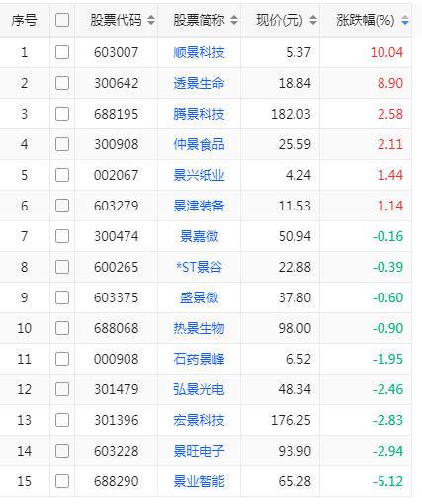Go to 石药景峰 stock details
The width and height of the screenshot is (422, 504).
(199, 359)
